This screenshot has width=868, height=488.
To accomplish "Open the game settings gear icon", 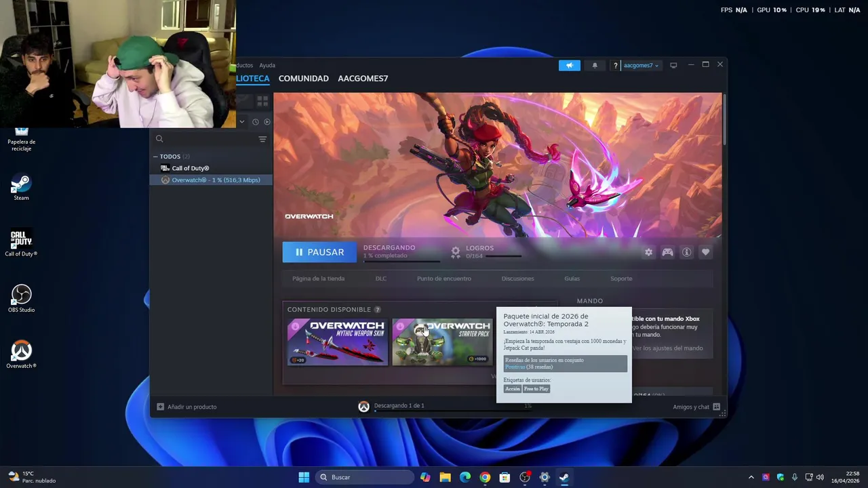I will [648, 252].
